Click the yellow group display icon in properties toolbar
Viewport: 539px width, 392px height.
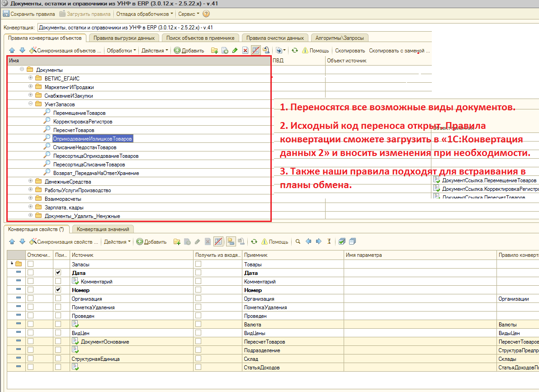click(231, 241)
